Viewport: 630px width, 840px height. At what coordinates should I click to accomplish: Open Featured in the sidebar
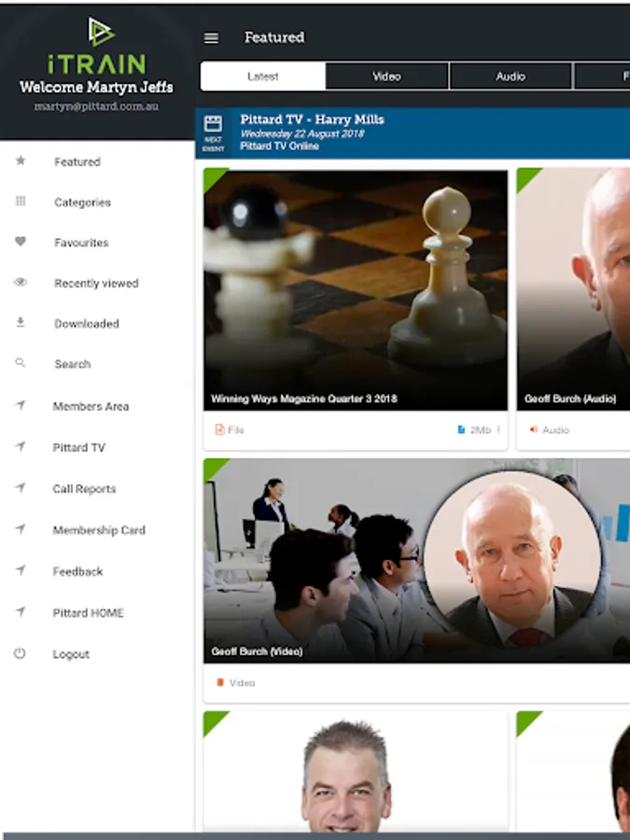point(77,161)
